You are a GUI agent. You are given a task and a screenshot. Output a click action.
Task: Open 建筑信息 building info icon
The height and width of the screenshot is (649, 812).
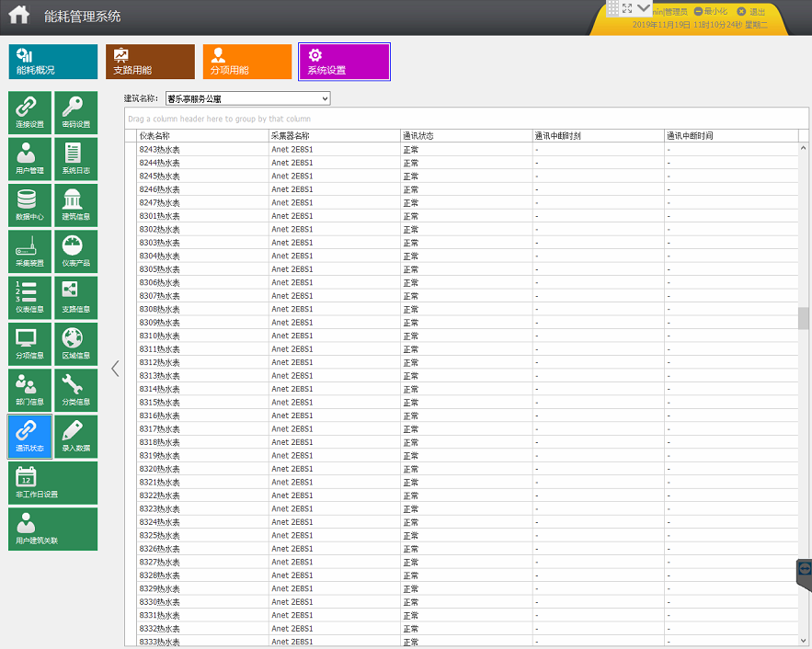[x=76, y=206]
